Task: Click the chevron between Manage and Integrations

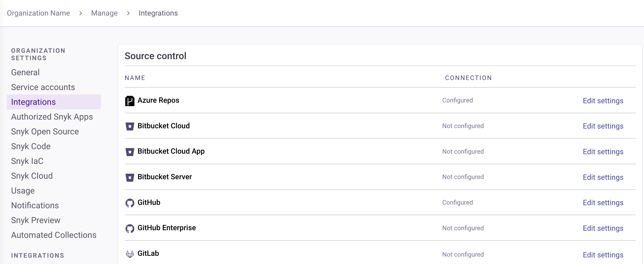Action: (x=128, y=13)
